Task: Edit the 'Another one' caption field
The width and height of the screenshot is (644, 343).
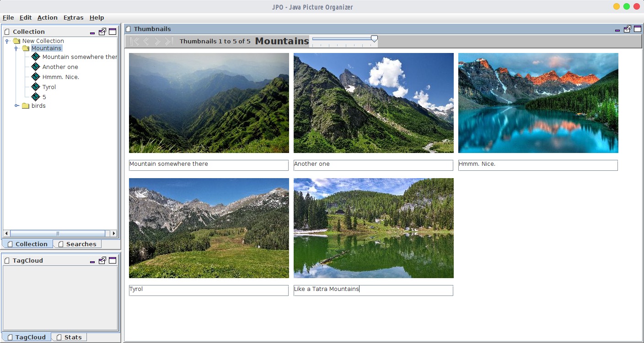Action: click(373, 165)
